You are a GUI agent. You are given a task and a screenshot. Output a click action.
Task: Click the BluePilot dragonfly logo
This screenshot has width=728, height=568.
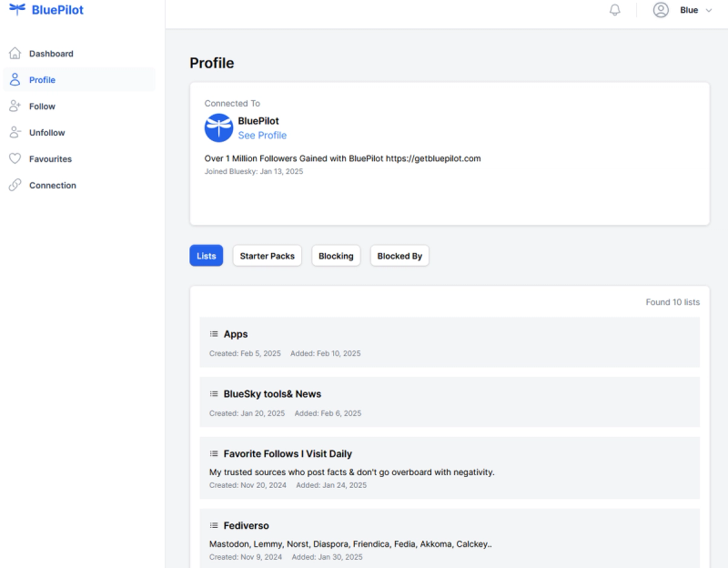(17, 9)
